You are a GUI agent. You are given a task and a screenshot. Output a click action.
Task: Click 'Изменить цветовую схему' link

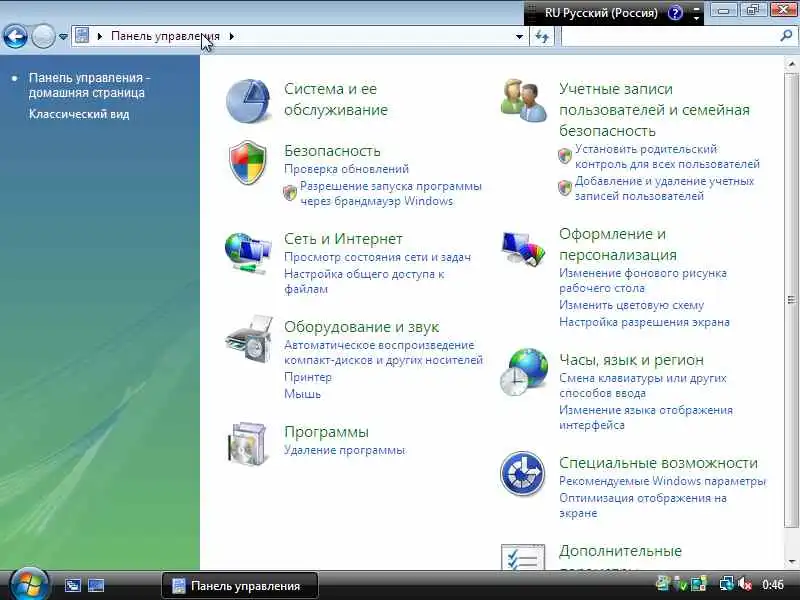point(632,305)
